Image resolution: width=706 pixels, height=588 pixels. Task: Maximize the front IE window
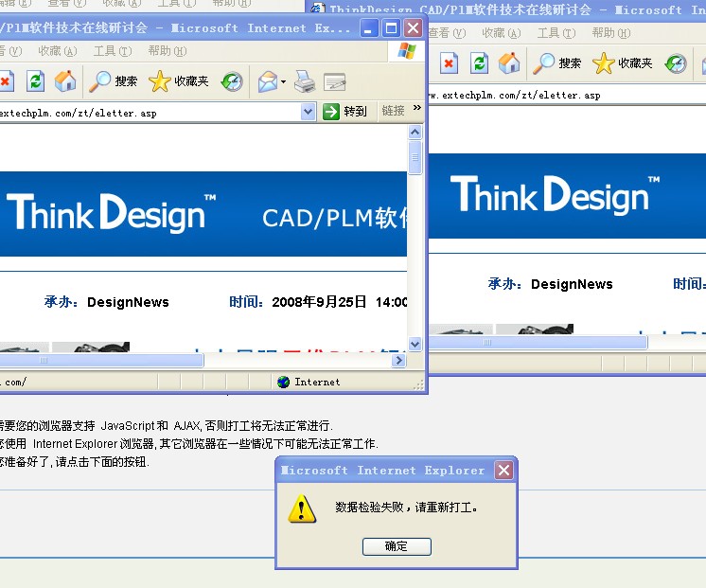[391, 28]
